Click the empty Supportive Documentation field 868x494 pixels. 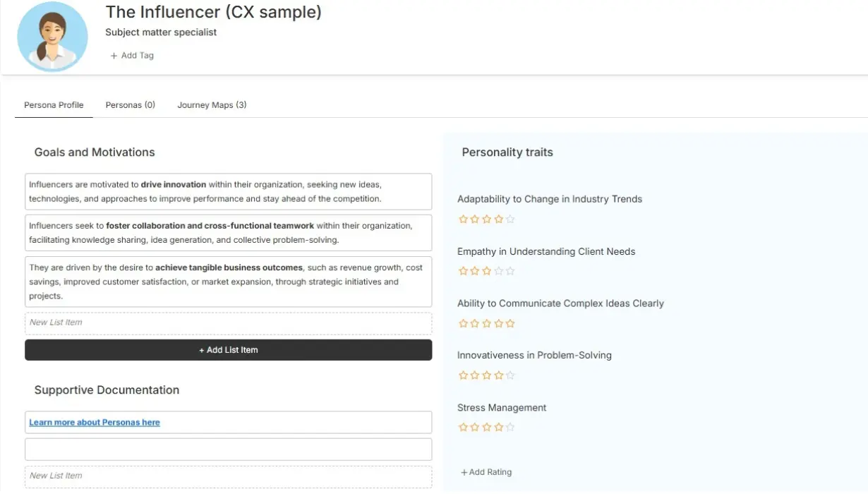tap(228, 449)
